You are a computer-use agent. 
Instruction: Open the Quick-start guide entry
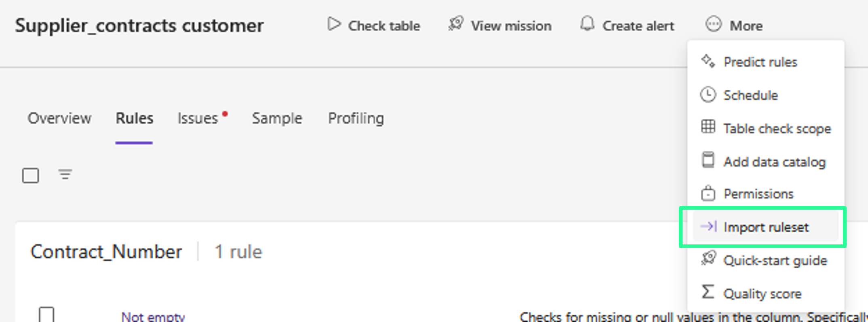775,261
